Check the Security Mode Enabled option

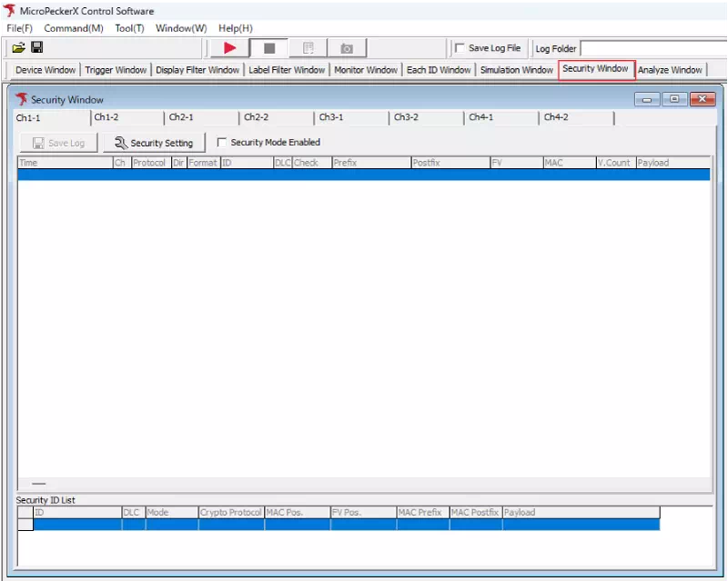coord(222,142)
